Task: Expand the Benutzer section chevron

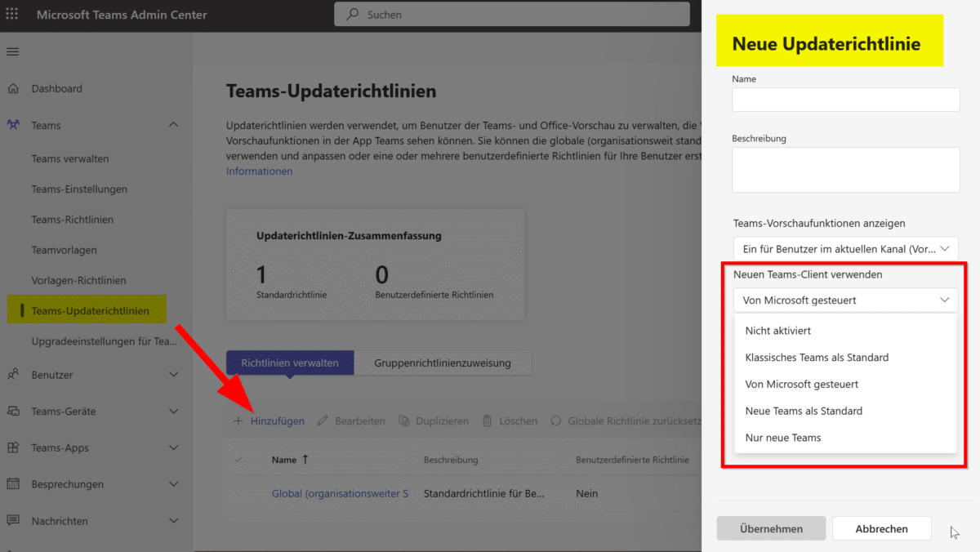Action: pos(173,375)
